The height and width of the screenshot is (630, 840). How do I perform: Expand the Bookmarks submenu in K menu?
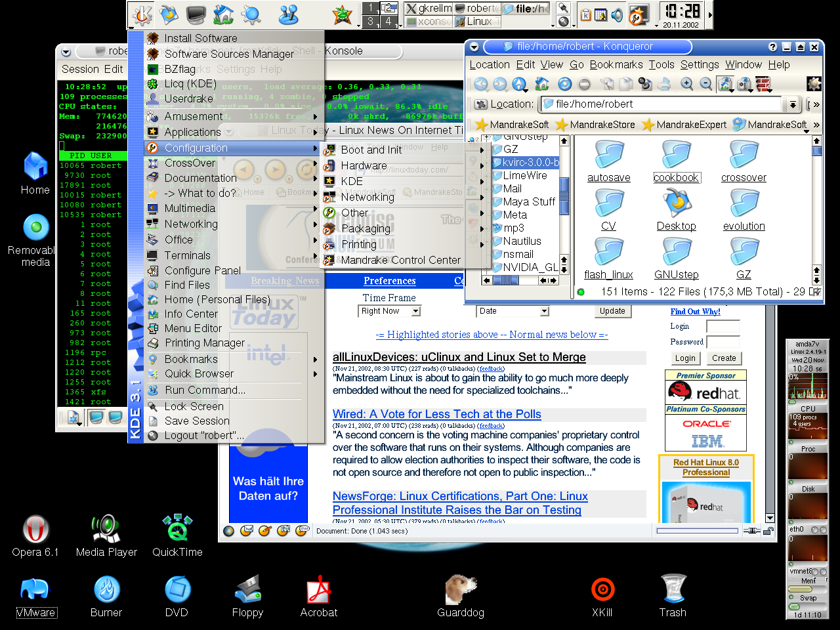[234, 359]
